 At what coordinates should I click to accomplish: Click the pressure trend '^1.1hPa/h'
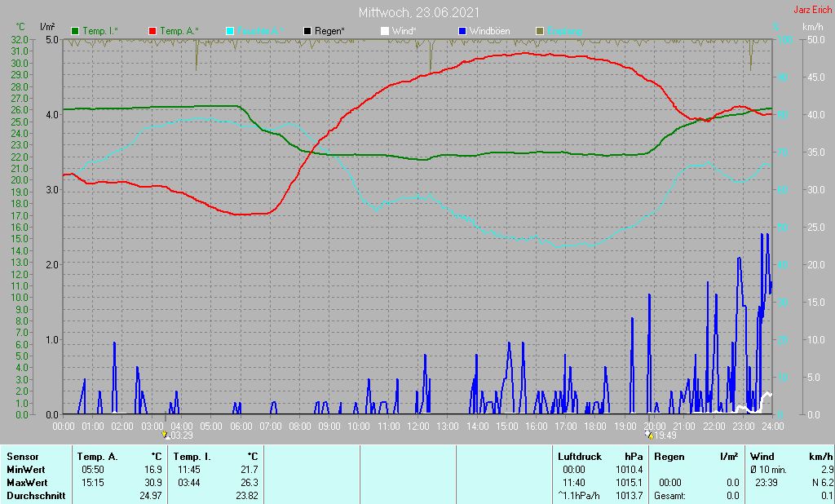[x=579, y=496]
